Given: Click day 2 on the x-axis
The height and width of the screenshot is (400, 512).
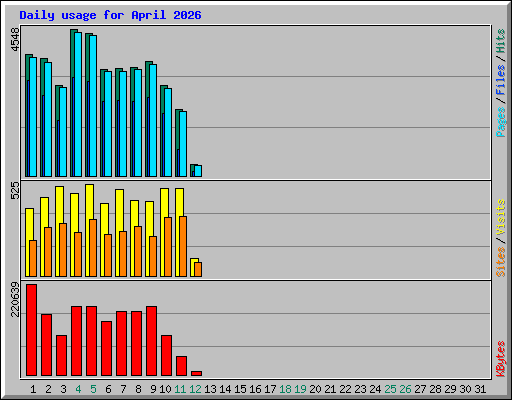Looking at the screenshot, I should 48,389.
